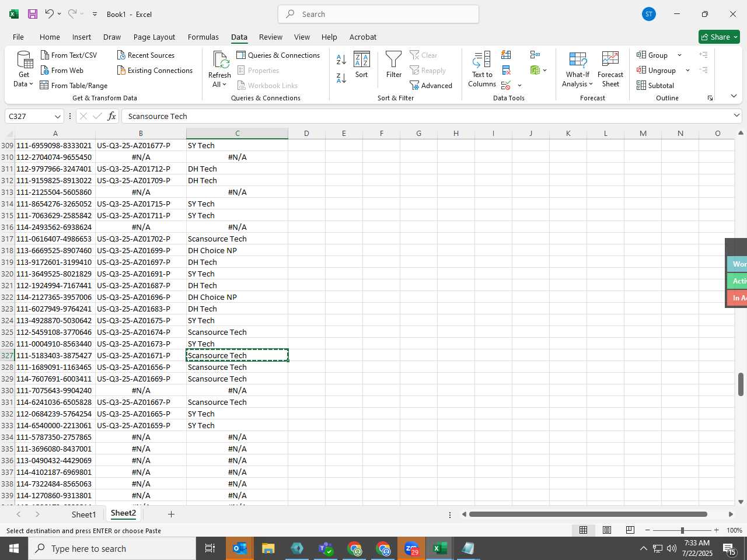Import From Table/Range
747x560 pixels.
click(x=74, y=85)
